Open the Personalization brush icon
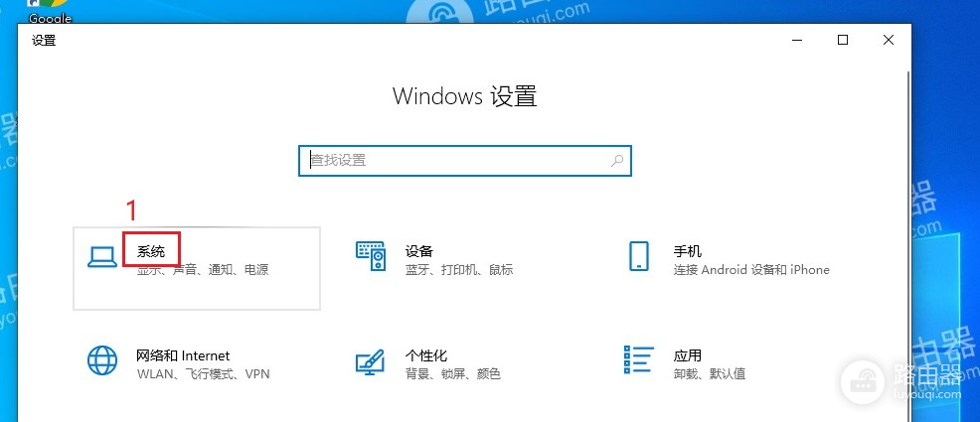Viewport: 980px width, 422px height. point(371,360)
